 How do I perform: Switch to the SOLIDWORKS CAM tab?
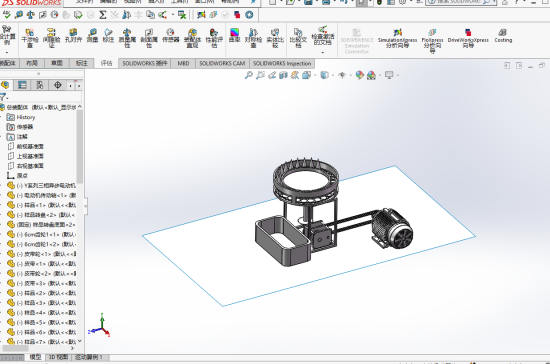pos(222,63)
